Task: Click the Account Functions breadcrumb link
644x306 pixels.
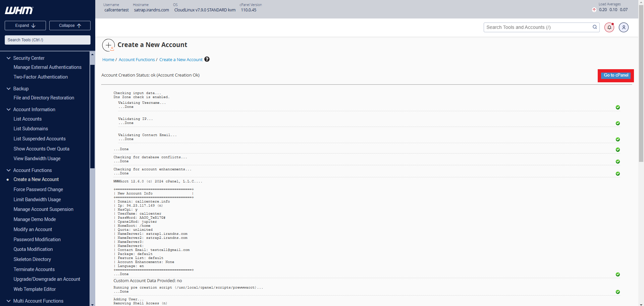Action: pos(137,59)
